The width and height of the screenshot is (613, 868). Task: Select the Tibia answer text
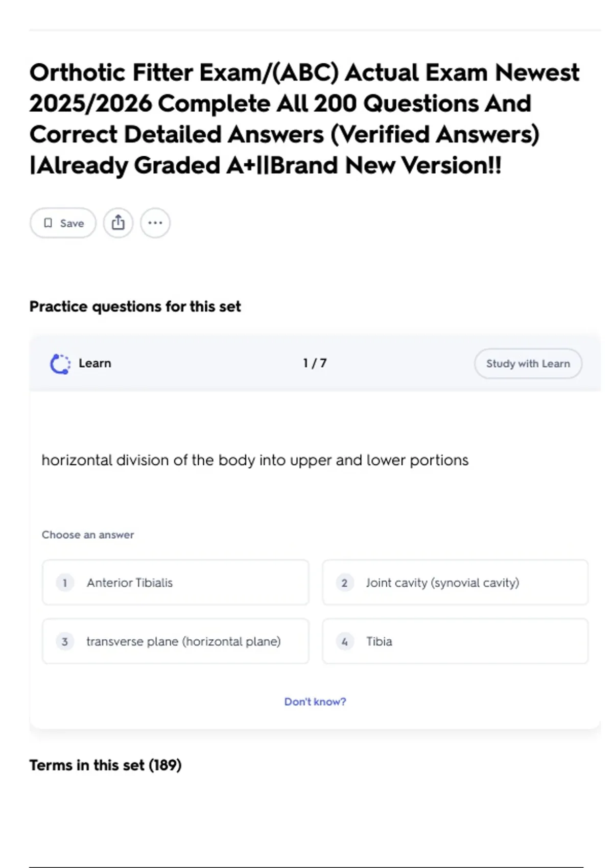coord(379,642)
